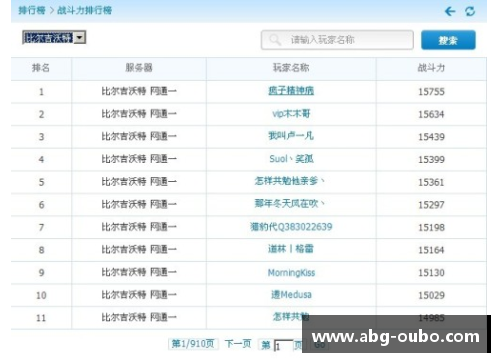This screenshot has height=362, width=500.
Task: Open player 我叫卢一凡
Action: pyautogui.click(x=291, y=136)
